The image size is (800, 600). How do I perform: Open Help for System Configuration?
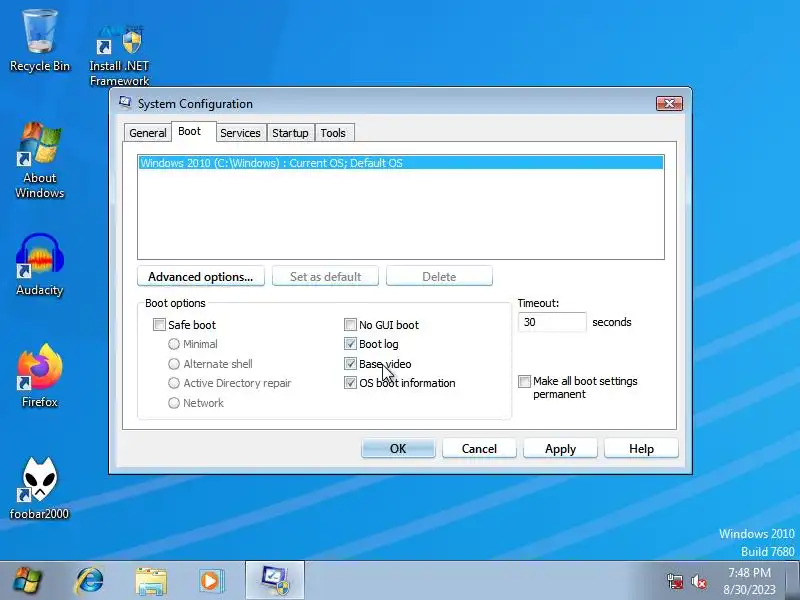[x=641, y=448]
